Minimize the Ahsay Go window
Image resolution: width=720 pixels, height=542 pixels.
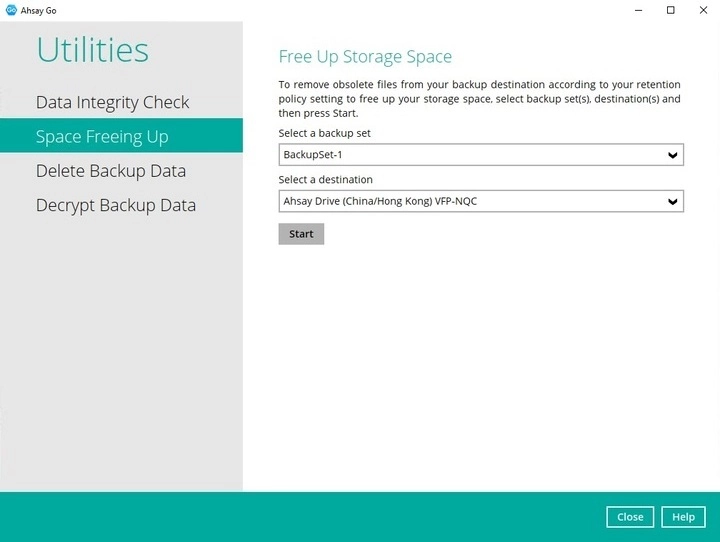pos(638,10)
